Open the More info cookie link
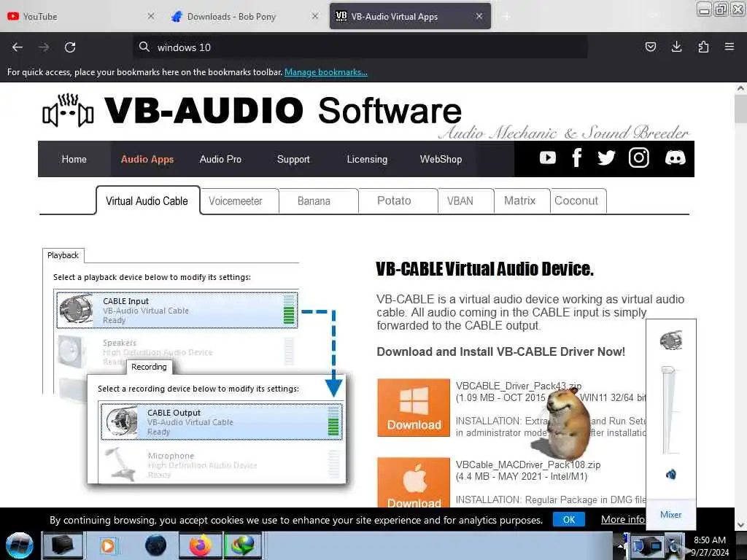Screen dimensions: 747x560 [623, 519]
